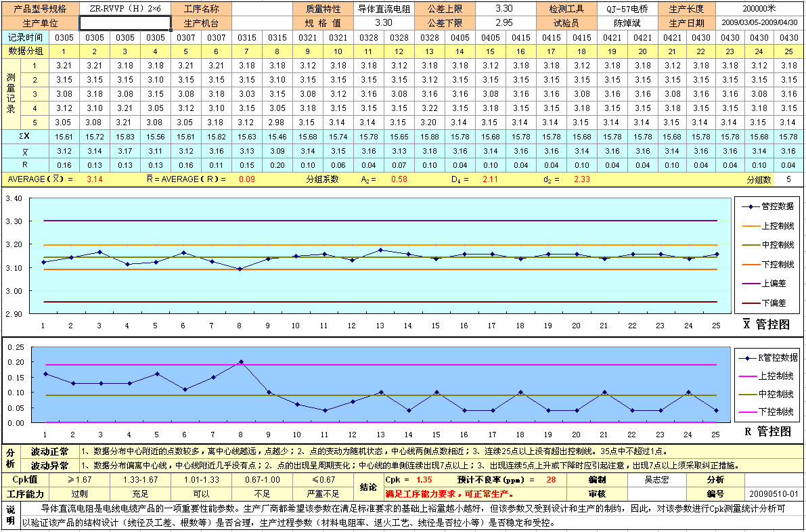Click 下控制线 legend entry in X-bar chart
This screenshot has width=806, height=532.
click(767, 264)
